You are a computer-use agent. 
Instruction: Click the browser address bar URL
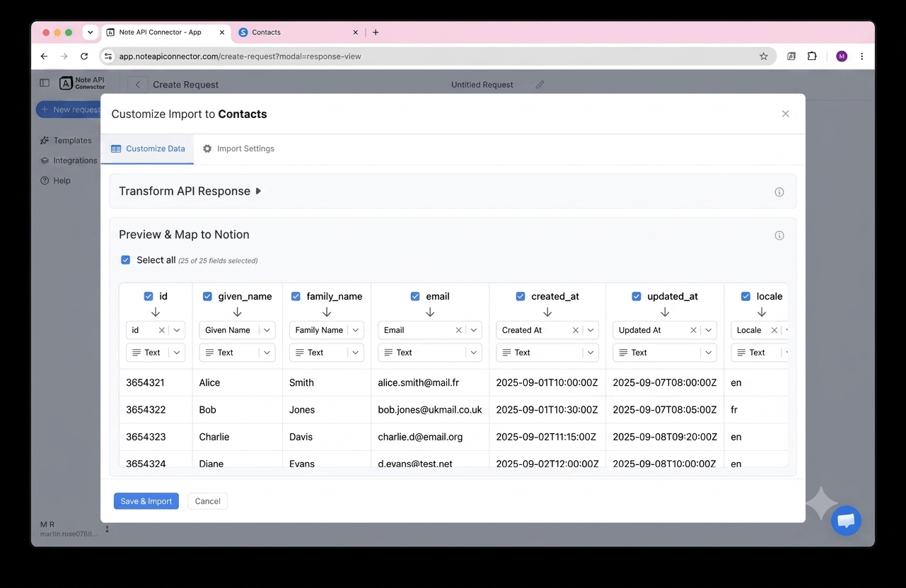(x=240, y=57)
